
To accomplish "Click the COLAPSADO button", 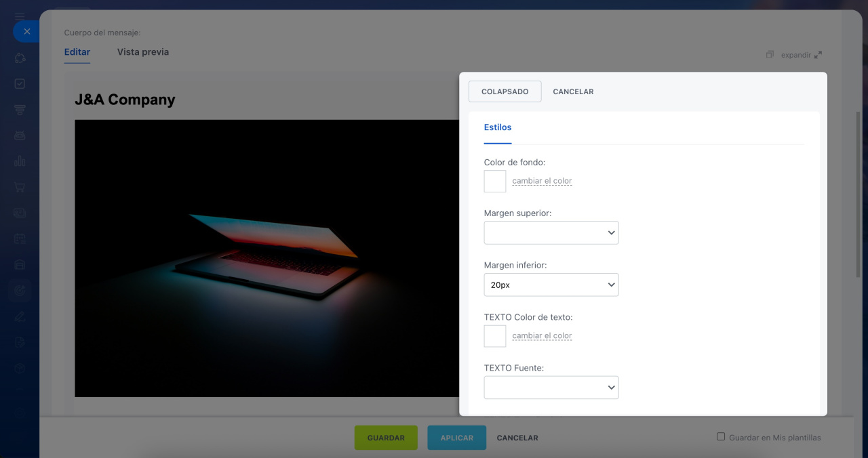I will [505, 91].
